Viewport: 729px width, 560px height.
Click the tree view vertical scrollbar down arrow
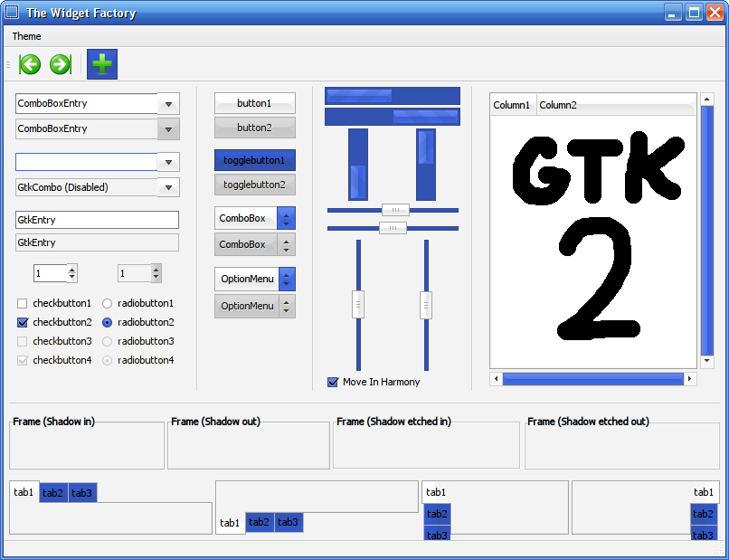coord(706,361)
